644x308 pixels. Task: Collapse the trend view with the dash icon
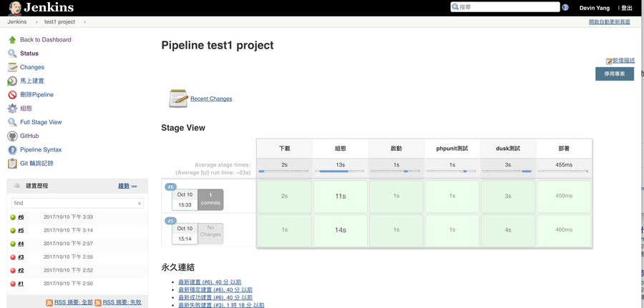click(x=134, y=187)
